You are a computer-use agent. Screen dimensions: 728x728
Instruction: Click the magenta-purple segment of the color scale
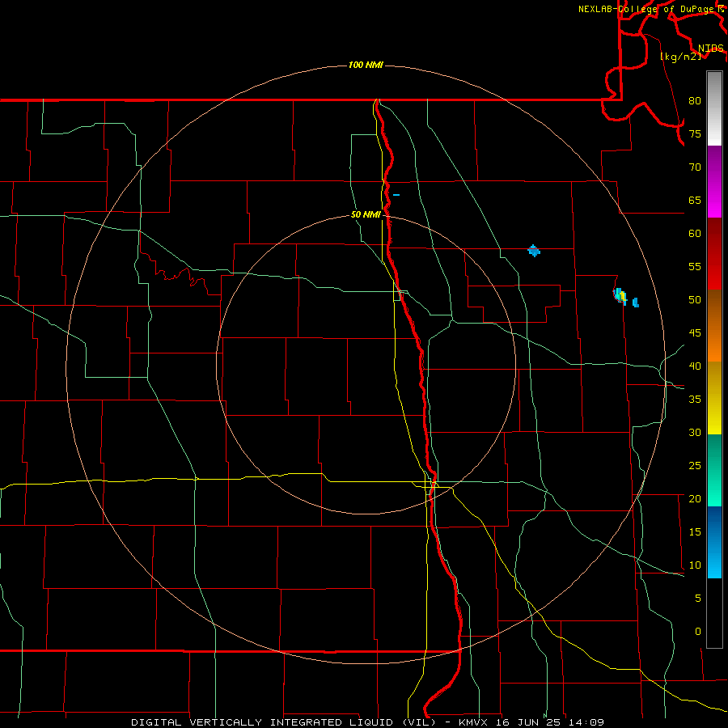pyautogui.click(x=714, y=182)
